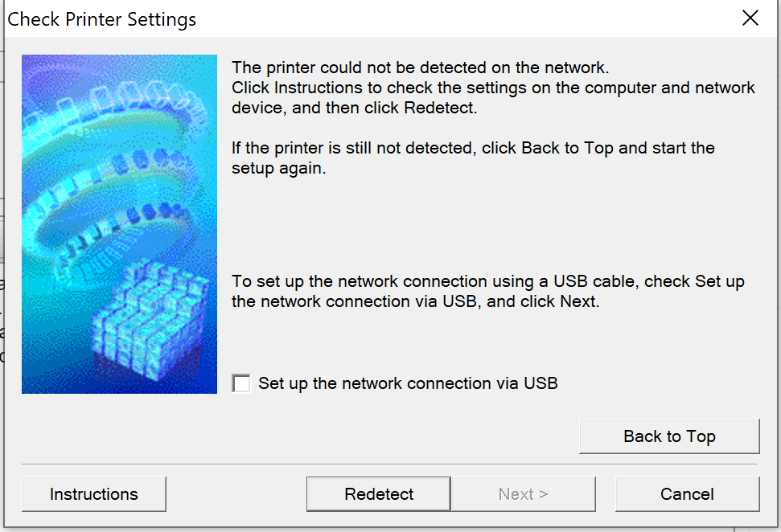
Task: Click the 'setup again.' text line
Action: (x=278, y=169)
